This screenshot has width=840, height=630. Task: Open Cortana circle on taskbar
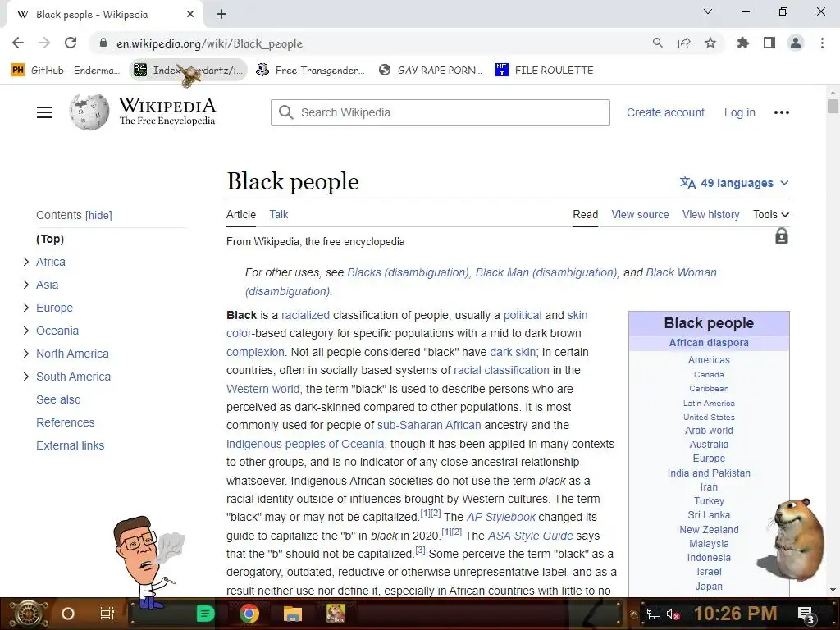point(68,614)
